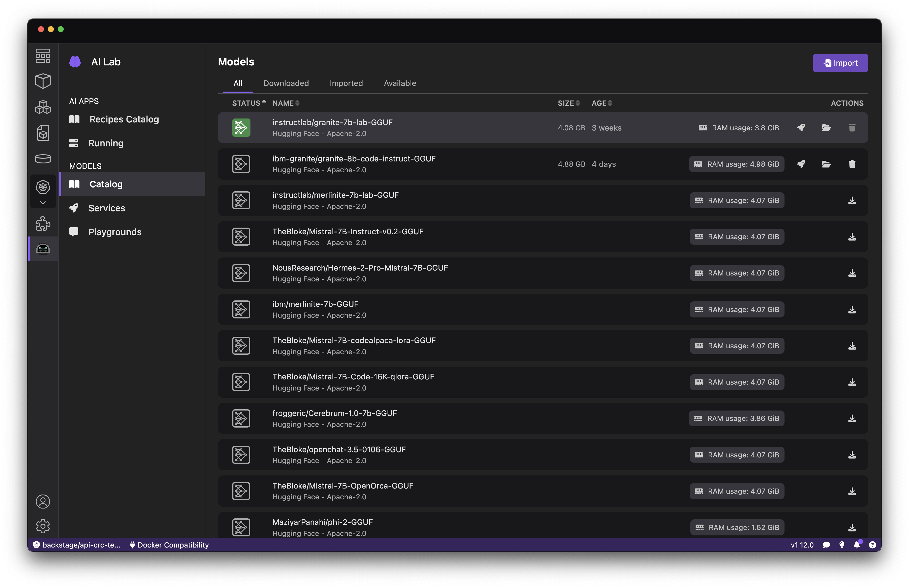
Task: Download ibm/merlinite-7b-GGUF model
Action: coord(852,310)
